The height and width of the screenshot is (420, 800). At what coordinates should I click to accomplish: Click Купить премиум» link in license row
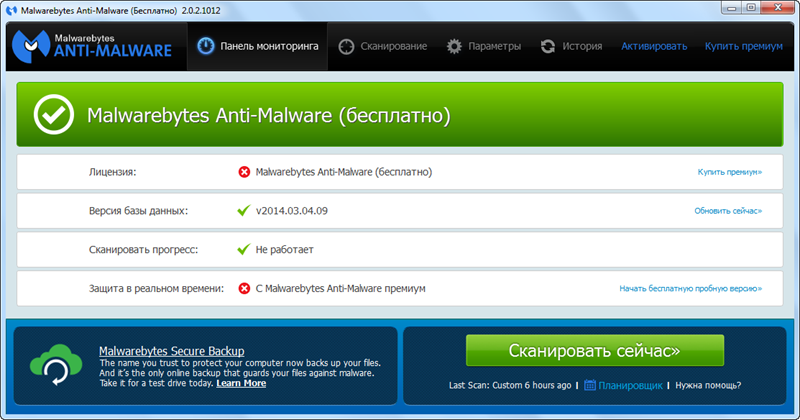pos(730,172)
